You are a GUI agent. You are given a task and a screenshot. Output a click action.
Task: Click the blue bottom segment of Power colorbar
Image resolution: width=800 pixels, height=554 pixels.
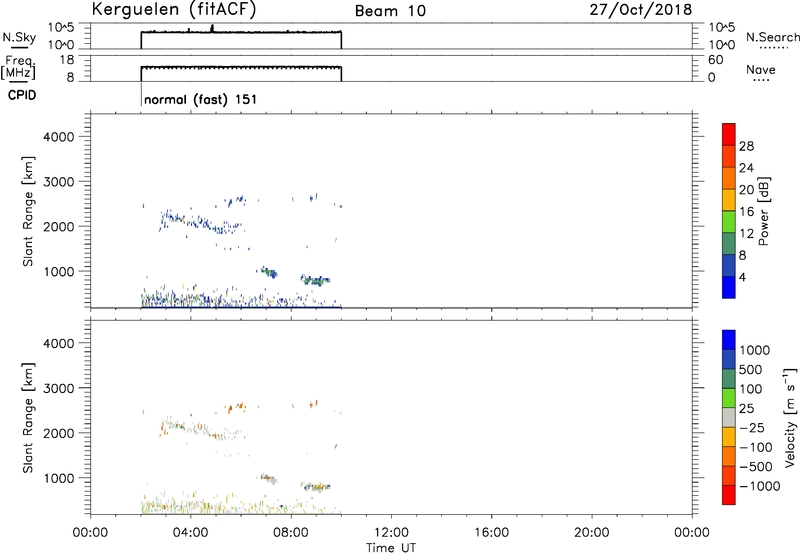pyautogui.click(x=729, y=287)
